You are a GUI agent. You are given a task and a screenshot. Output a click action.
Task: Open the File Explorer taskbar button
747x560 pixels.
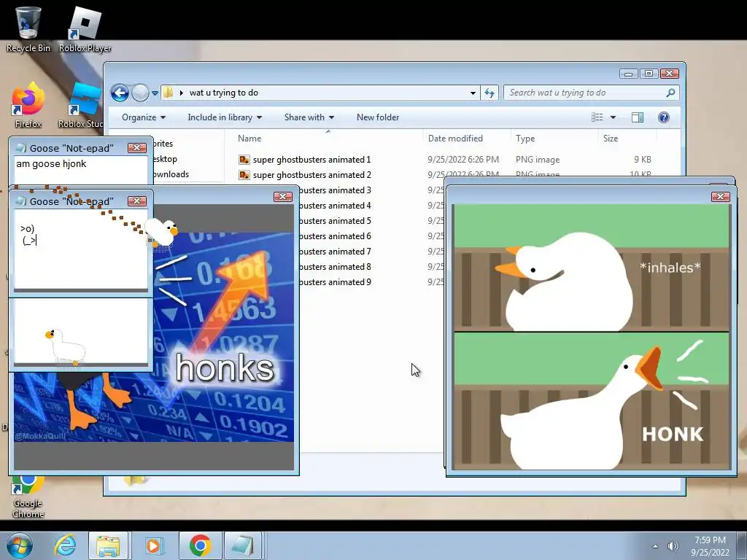[108, 545]
